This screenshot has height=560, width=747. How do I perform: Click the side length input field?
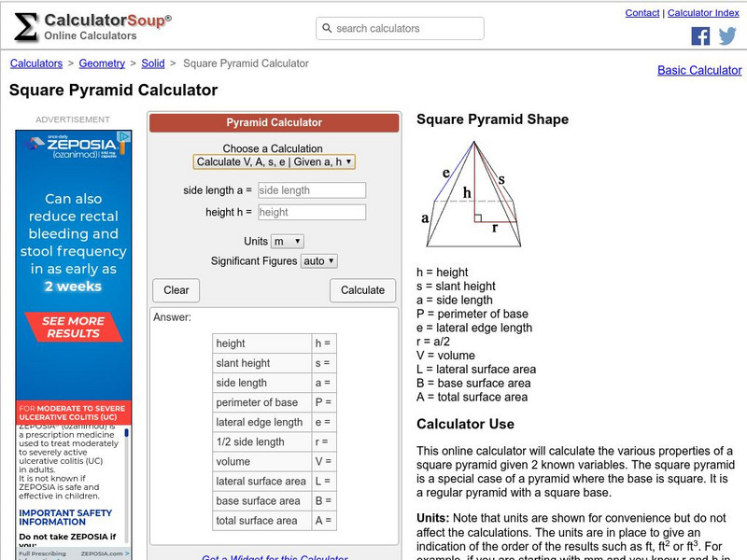click(312, 190)
